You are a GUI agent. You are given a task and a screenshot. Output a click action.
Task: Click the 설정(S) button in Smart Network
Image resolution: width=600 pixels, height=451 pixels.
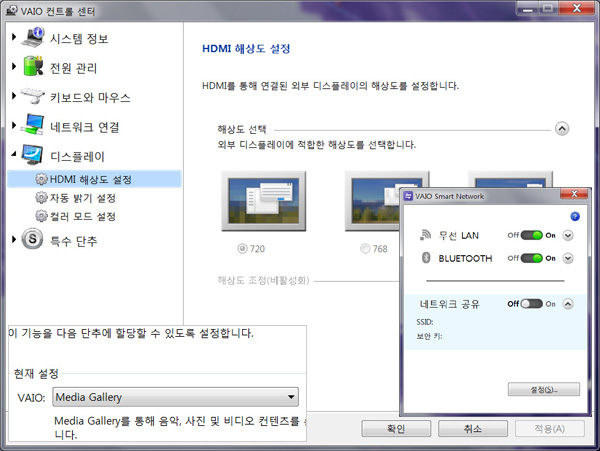tap(544, 389)
